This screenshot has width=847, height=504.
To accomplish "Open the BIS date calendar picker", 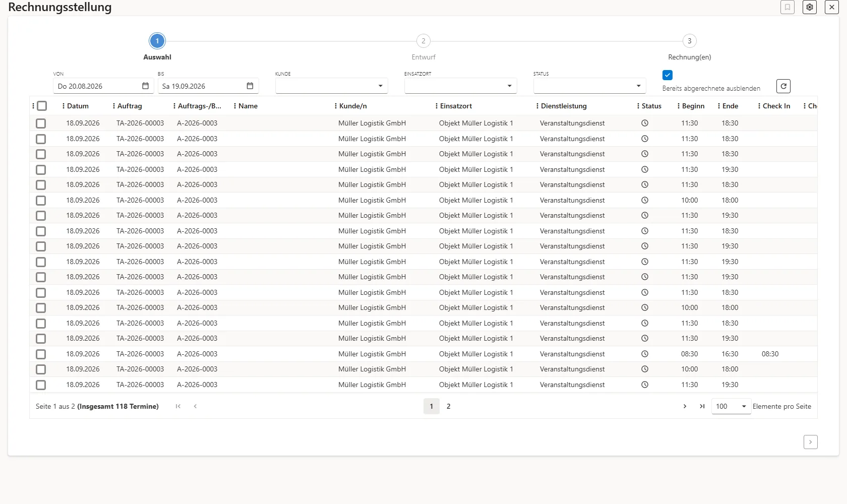I will click(x=250, y=86).
